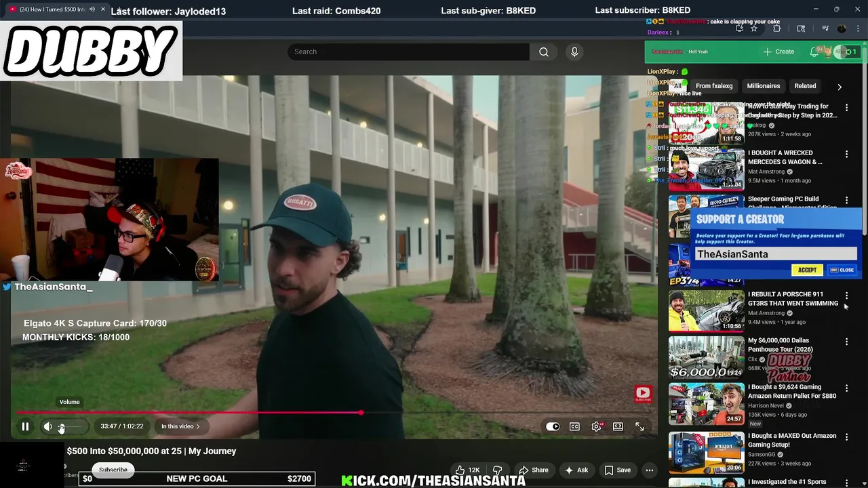Turn on closed captions (CC)
Image resolution: width=868 pixels, height=488 pixels.
pos(574,426)
